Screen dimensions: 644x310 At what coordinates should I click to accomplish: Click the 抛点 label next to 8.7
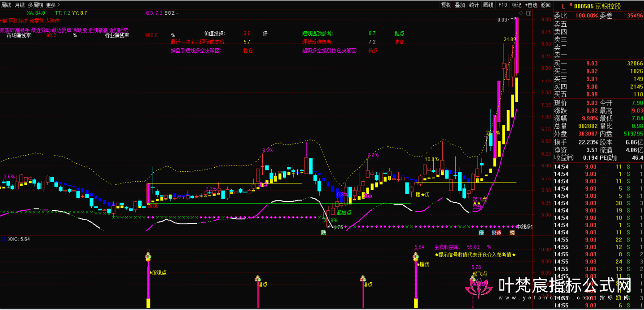[x=399, y=33]
